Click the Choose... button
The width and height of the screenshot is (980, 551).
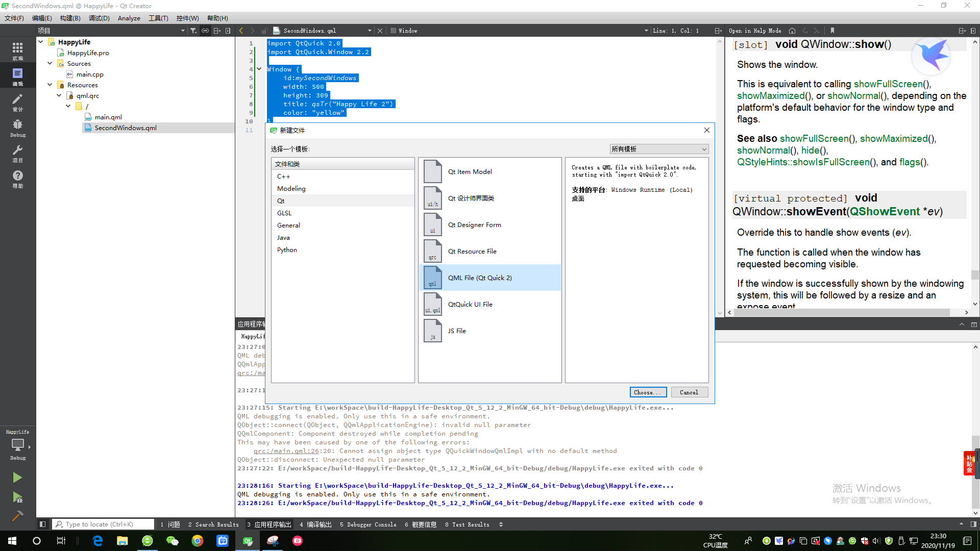(x=648, y=392)
